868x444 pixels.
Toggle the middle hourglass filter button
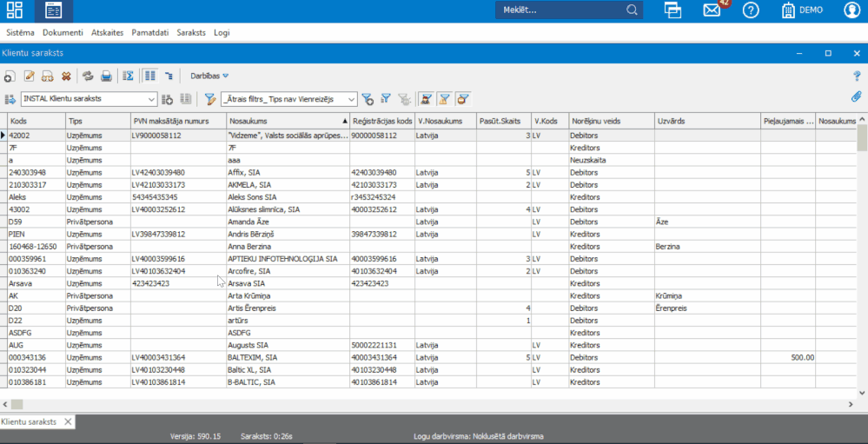[x=444, y=99]
